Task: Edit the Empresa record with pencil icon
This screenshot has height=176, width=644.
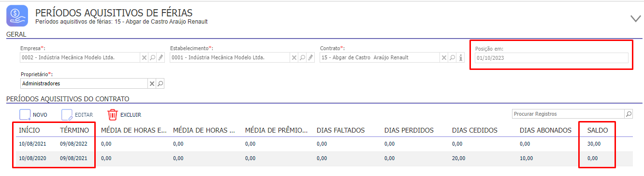Action: coord(161,58)
